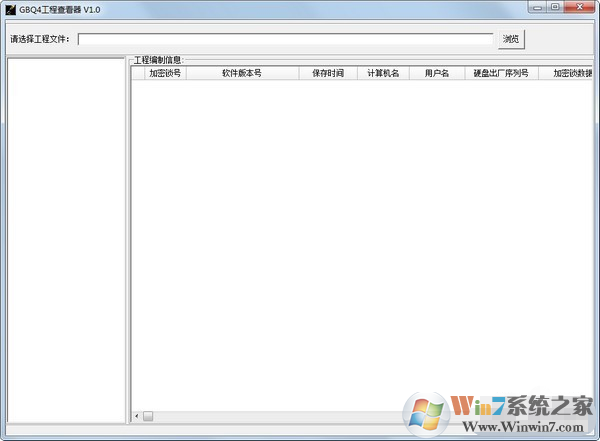
Task: Select the 加密锁号 column header
Action: point(165,73)
